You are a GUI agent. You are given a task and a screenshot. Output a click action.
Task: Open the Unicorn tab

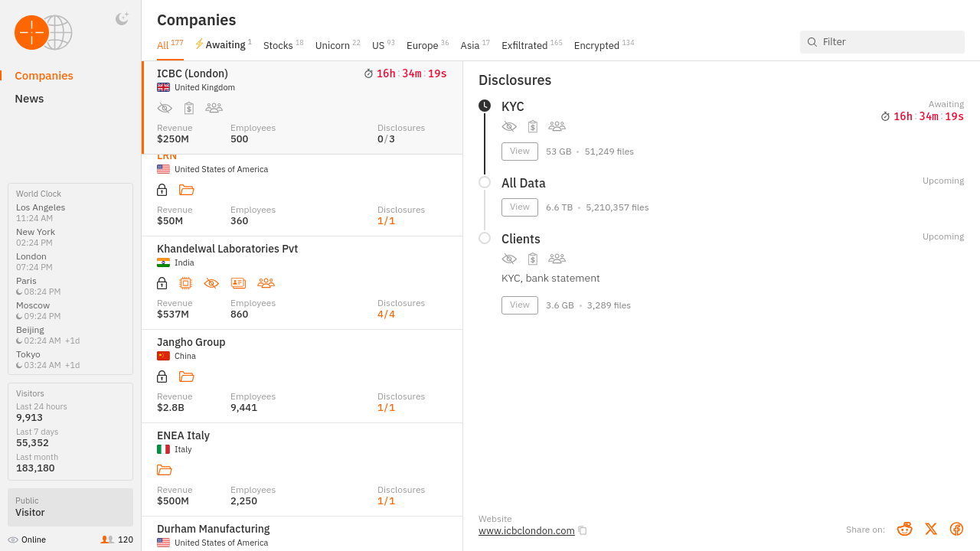[332, 46]
